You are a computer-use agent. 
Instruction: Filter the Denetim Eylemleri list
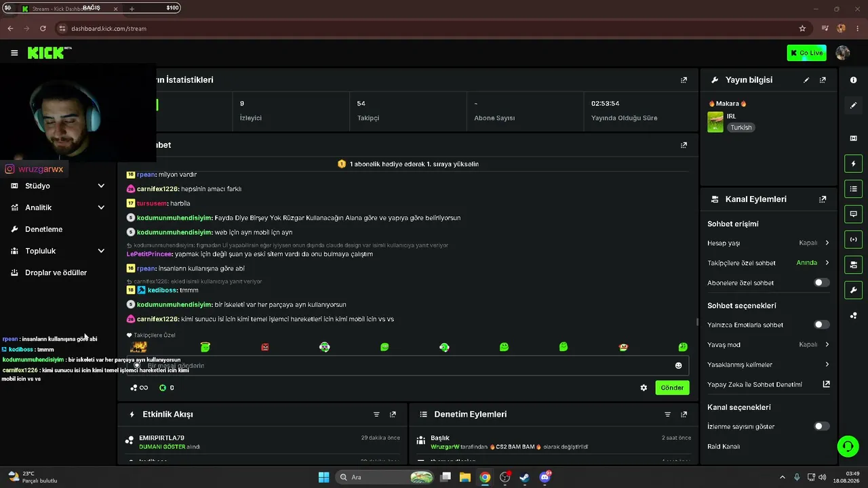[667, 414]
